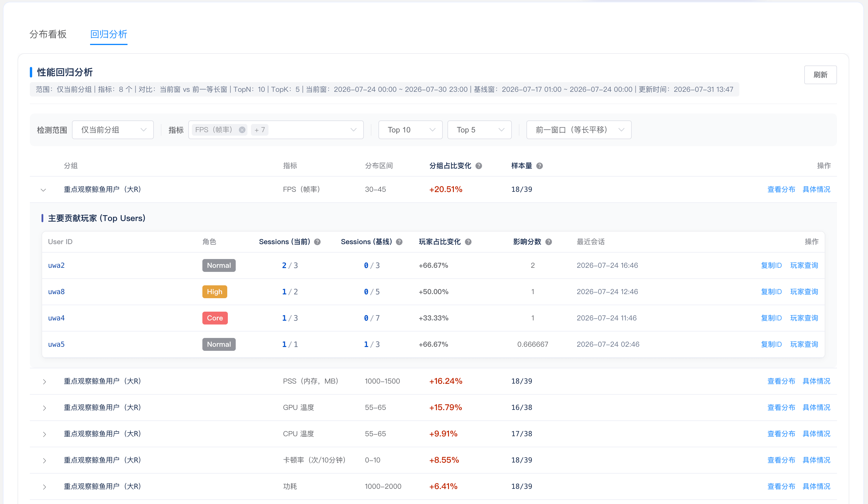Open 玩家查询 for user uwa8

click(x=804, y=291)
